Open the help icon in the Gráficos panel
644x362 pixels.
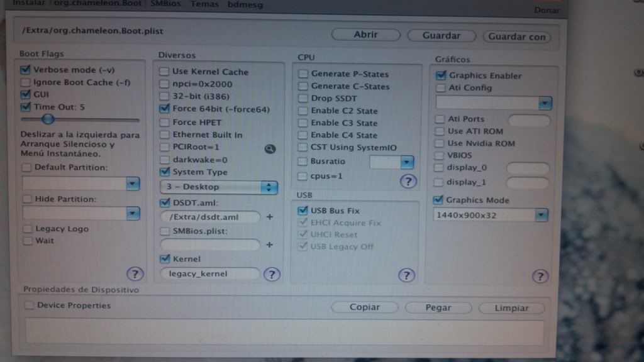coord(540,276)
